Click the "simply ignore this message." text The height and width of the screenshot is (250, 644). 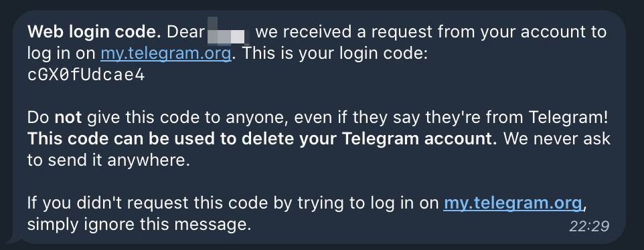(139, 225)
